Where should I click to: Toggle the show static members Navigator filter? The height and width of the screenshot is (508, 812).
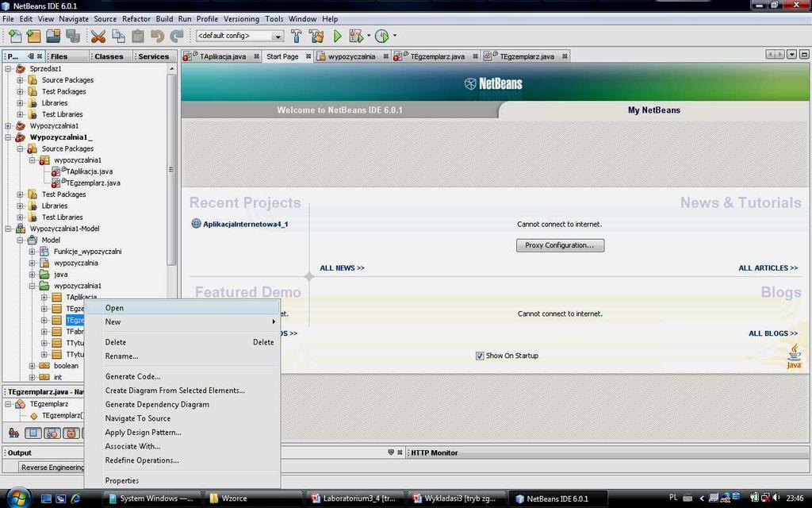pyautogui.click(x=52, y=433)
